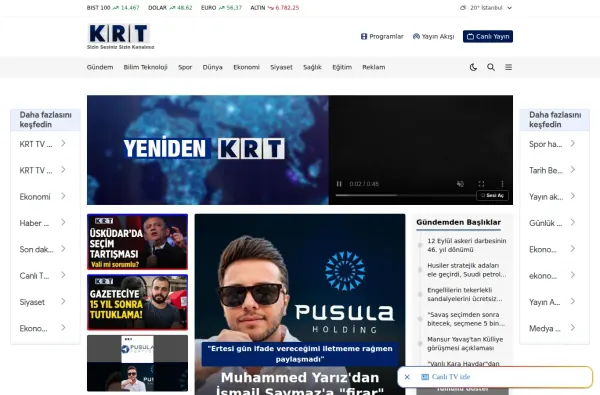This screenshot has height=395, width=600.
Task: Open left sidebar Haber chevron
Action: pyautogui.click(x=63, y=222)
